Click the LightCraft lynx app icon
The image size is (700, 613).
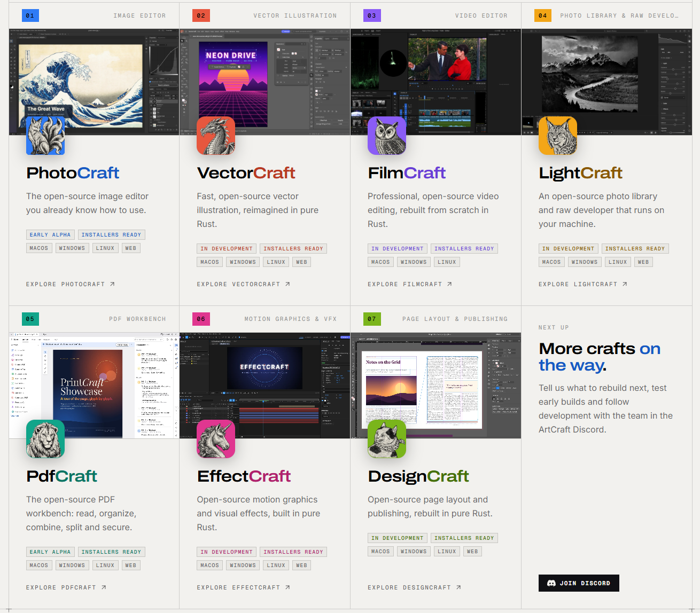pos(558,136)
